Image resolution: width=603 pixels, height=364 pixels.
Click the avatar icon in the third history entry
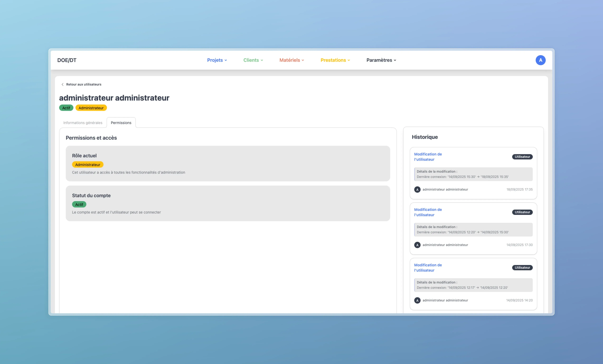pos(417,300)
